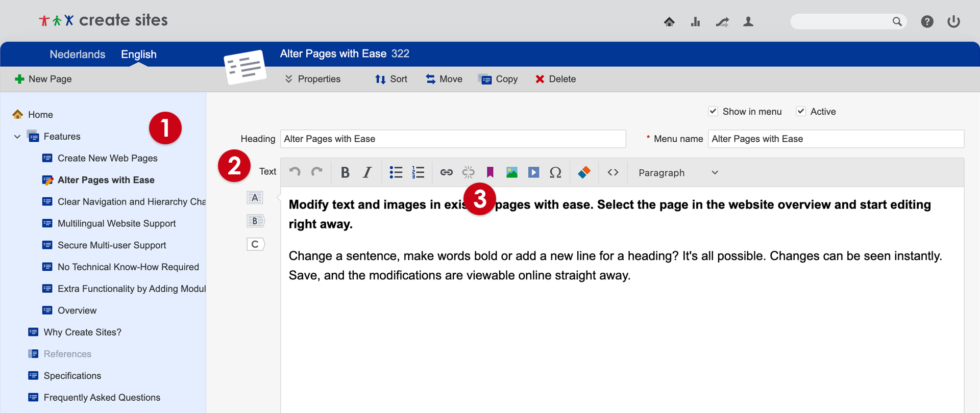Image resolution: width=980 pixels, height=413 pixels.
Task: Click the Bold formatting icon
Action: pos(345,173)
